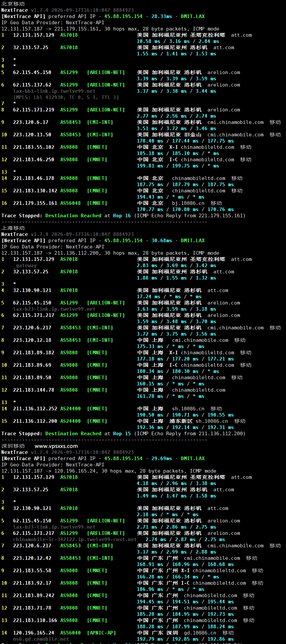Click IP 221.179.155.161 at Beijing hop 16
The height and width of the screenshot is (644, 286).
[35, 203]
